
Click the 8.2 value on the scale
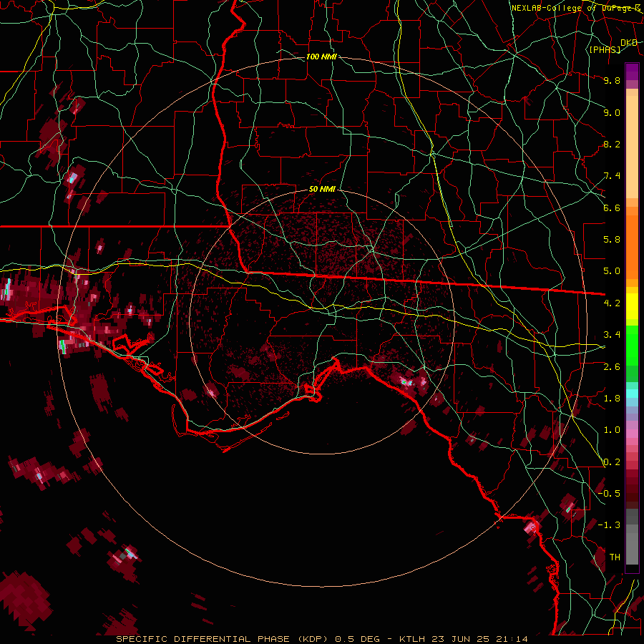612,144
